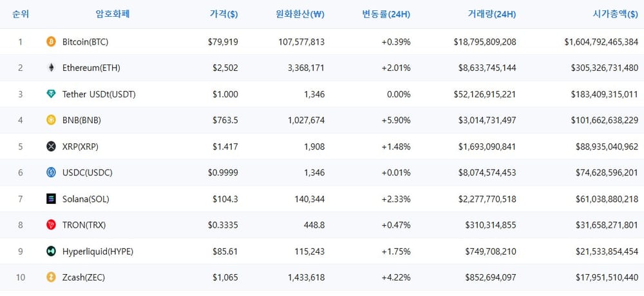Click the Bitcoin coin logo icon

[51, 41]
